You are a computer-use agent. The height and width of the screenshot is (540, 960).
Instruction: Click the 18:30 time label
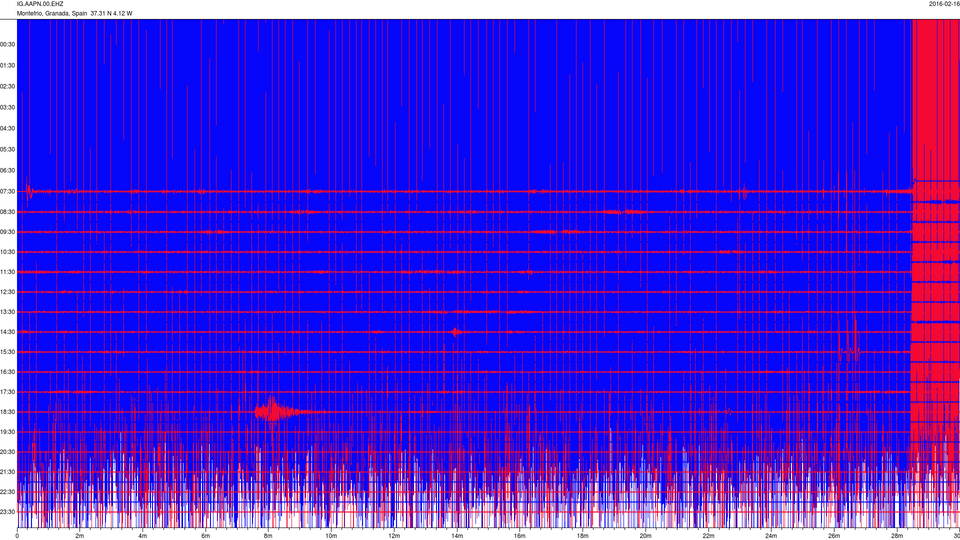click(x=7, y=412)
